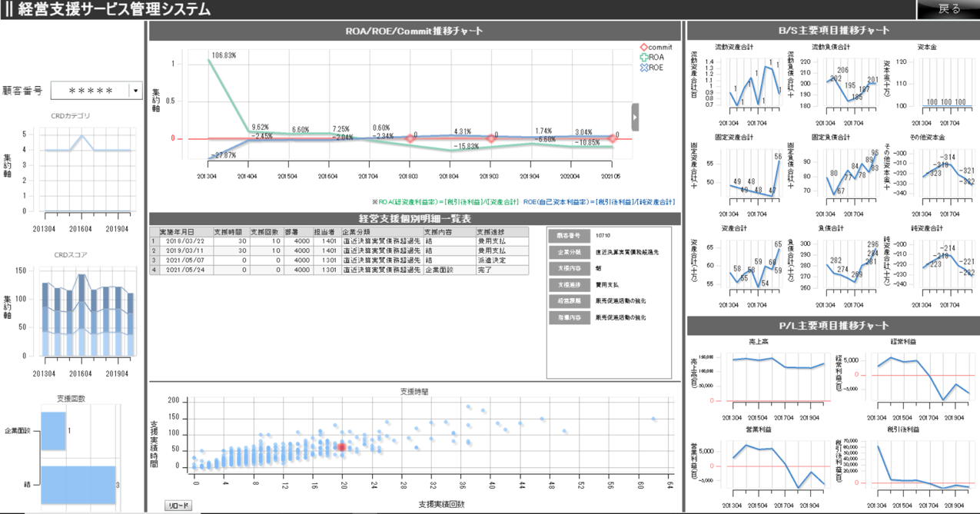Image resolution: width=980 pixels, height=514 pixels.
Task: Click the リロード button
Action: (x=178, y=506)
